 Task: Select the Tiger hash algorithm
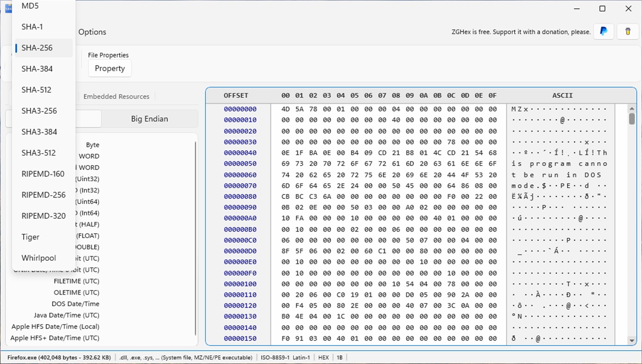(44, 237)
